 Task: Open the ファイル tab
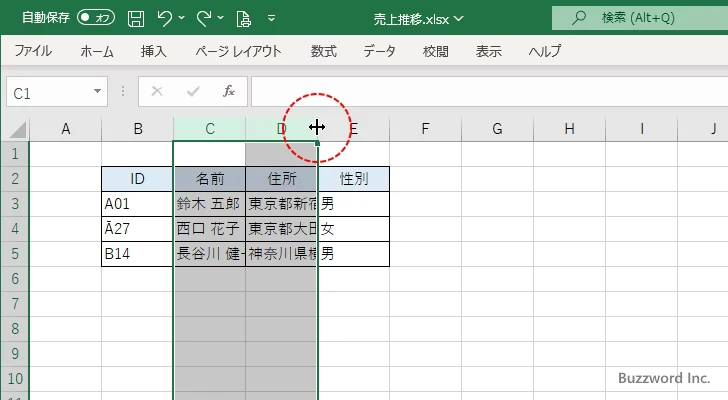[x=33, y=51]
